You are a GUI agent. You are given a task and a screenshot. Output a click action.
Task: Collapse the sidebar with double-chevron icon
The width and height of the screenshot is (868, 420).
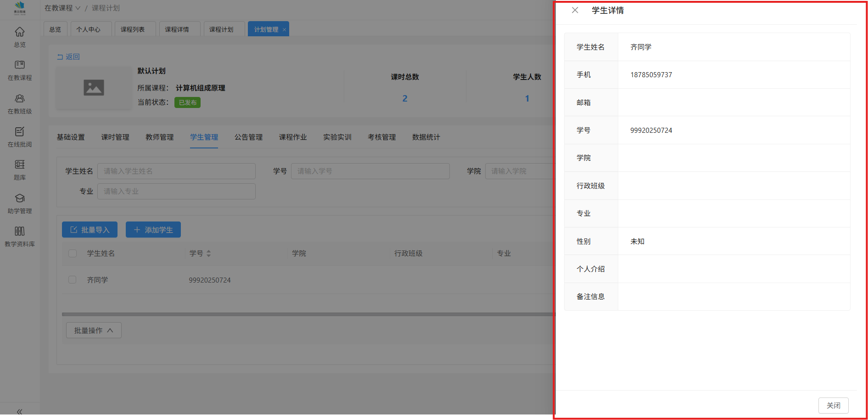[19, 412]
